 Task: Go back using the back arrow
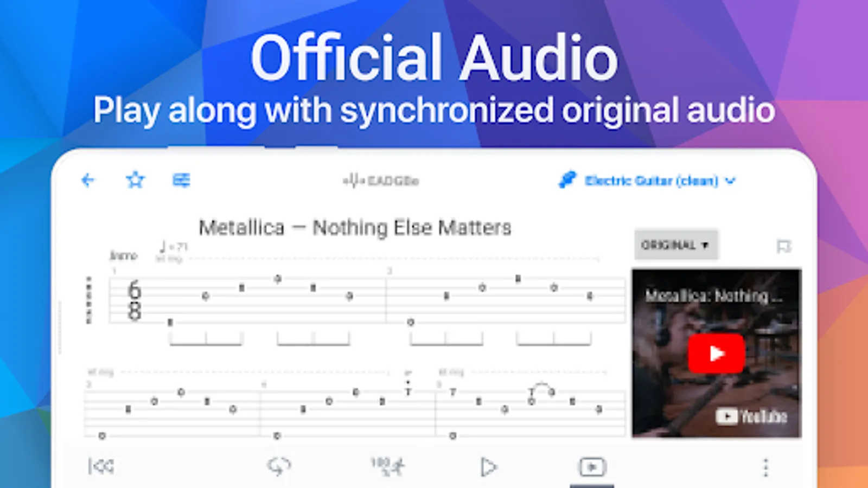coord(88,180)
